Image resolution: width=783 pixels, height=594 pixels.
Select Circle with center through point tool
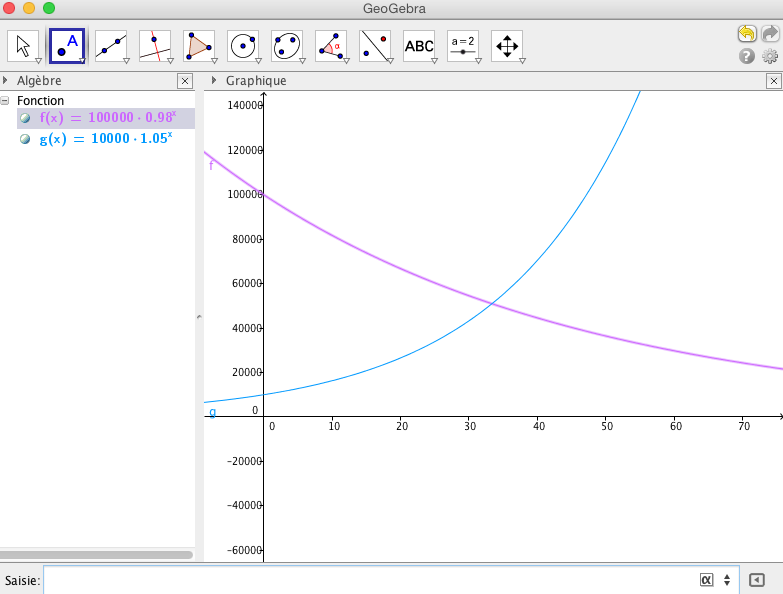point(243,45)
